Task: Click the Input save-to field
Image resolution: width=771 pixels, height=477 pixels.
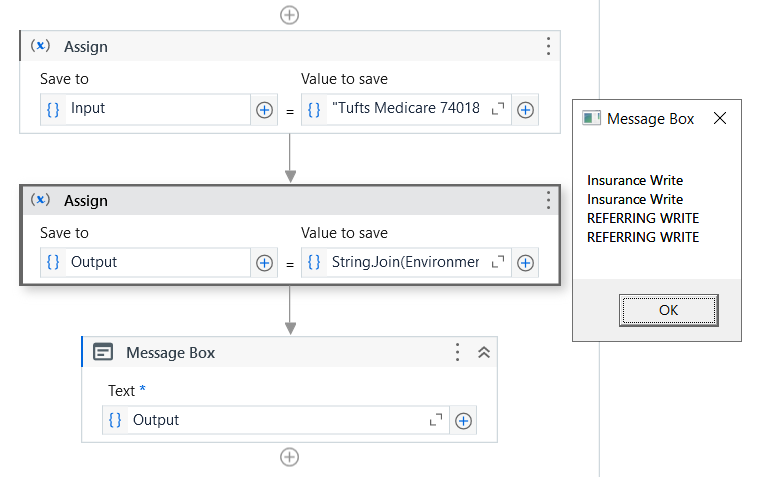Action: coord(155,109)
